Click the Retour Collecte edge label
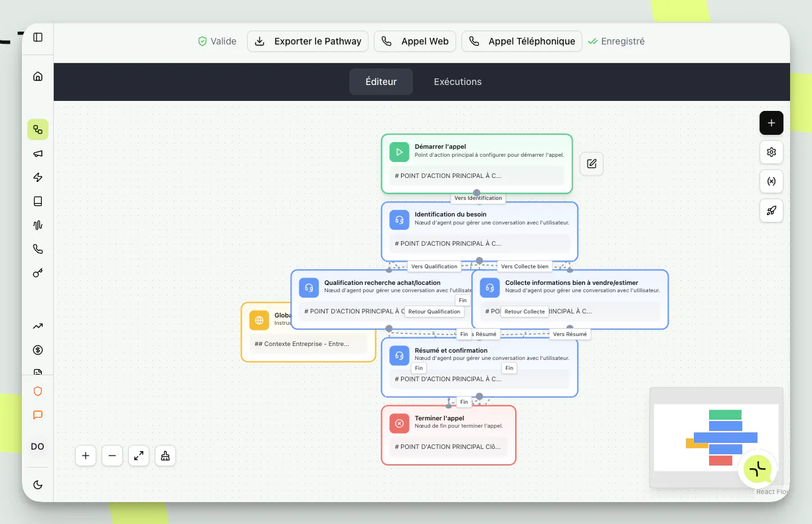The width and height of the screenshot is (812, 524). pos(525,311)
